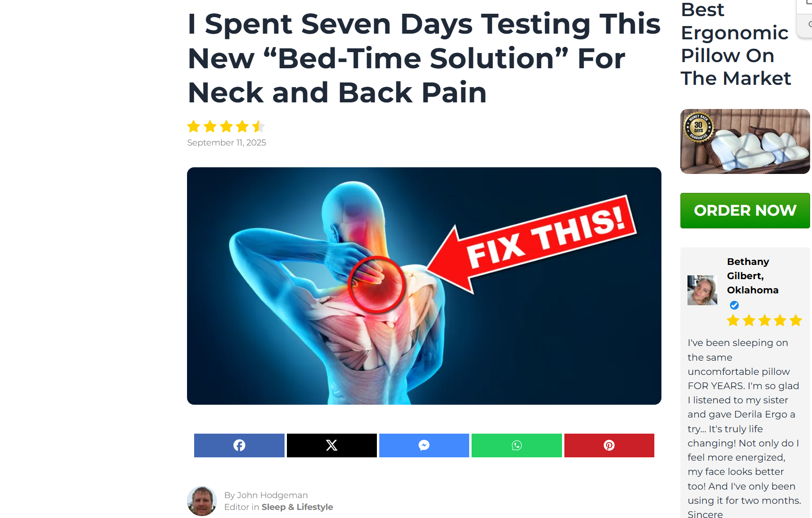812x518 pixels.
Task: Click Bethany Gilbert, Oklahoma reviewer name
Action: (x=753, y=276)
